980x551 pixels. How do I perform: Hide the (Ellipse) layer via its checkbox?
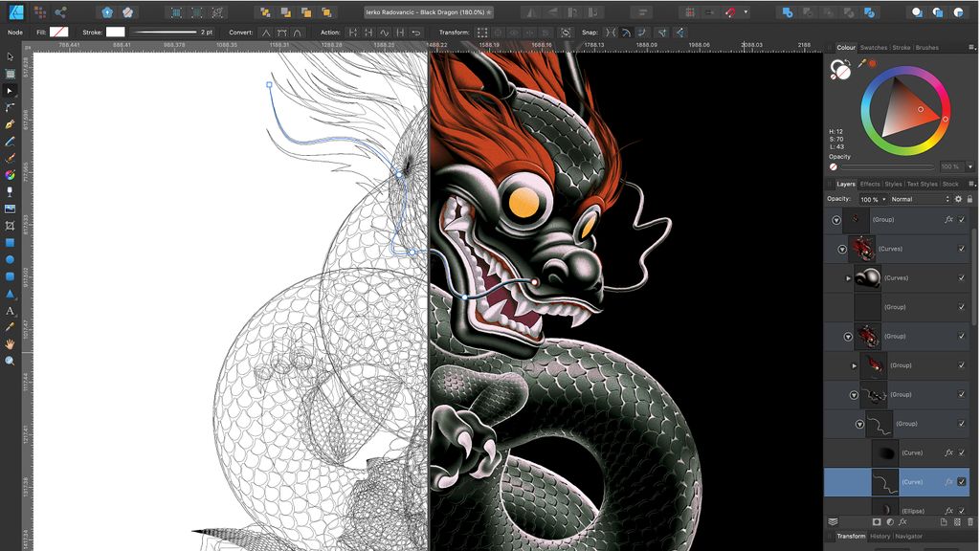962,511
